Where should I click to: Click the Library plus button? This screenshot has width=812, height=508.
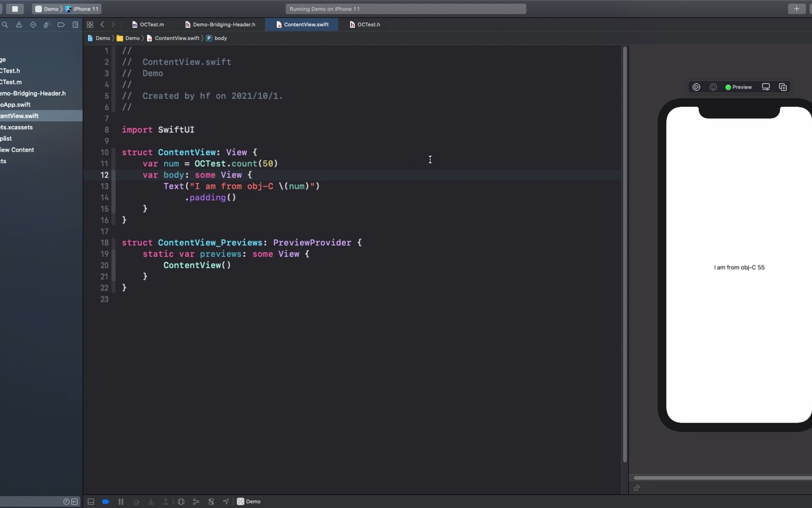pyautogui.click(x=796, y=9)
